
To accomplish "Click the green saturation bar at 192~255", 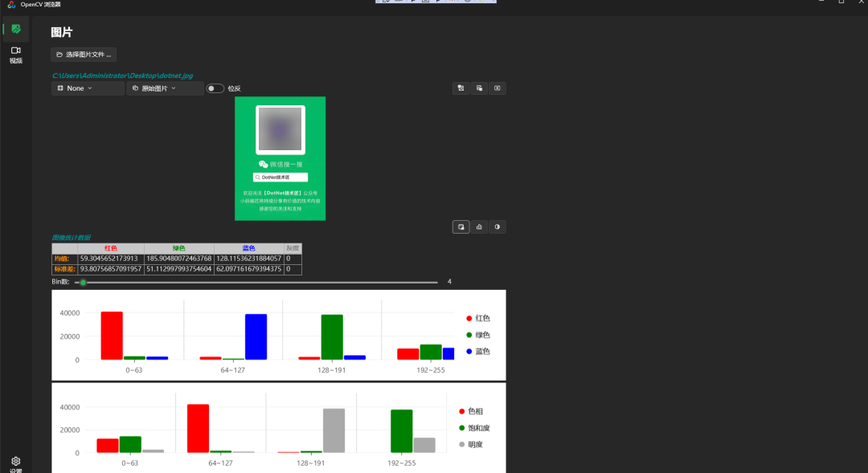I will (401, 431).
